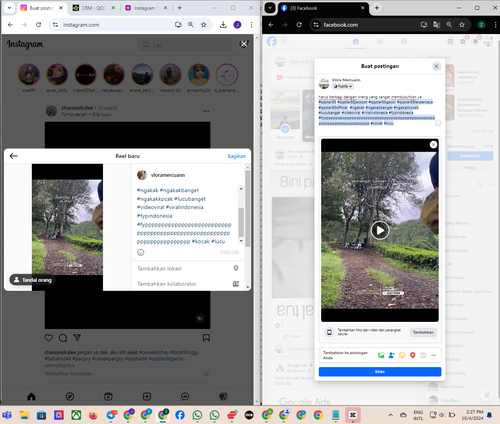Viewport: 500px width, 424px height.
Task: Open Instagram Reels icon in bottom bar
Action: tap(108, 396)
